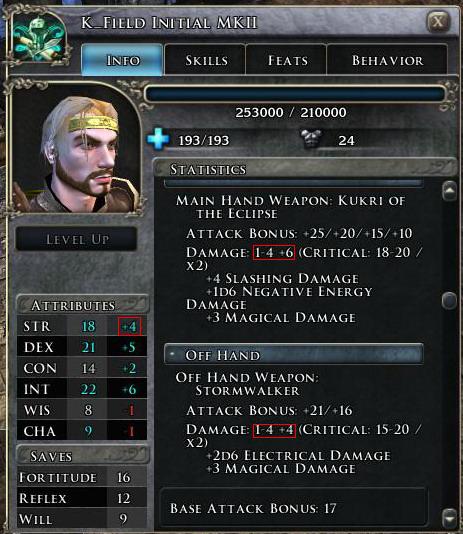Image resolution: width=463 pixels, height=534 pixels.
Task: Click the class emblem icon top-left
Action: [38, 38]
